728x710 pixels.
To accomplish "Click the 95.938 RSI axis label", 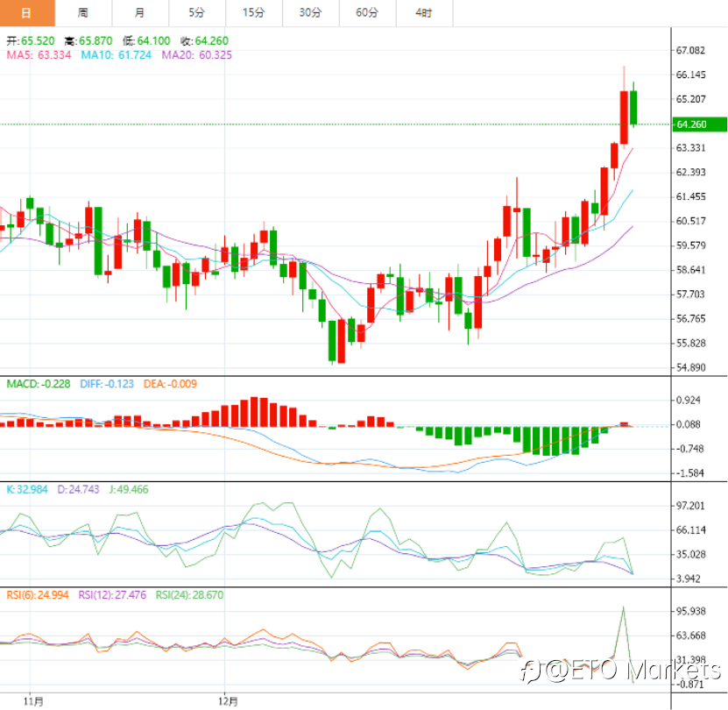I will coord(691,611).
